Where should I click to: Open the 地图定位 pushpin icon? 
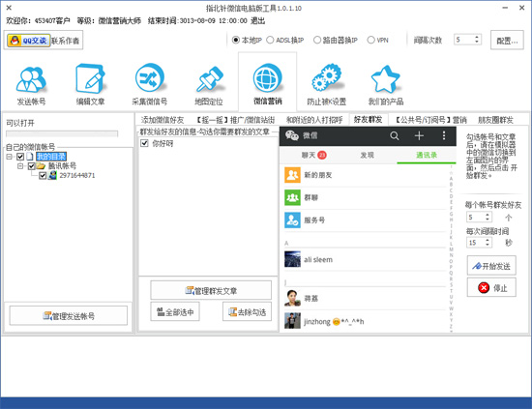coord(209,79)
